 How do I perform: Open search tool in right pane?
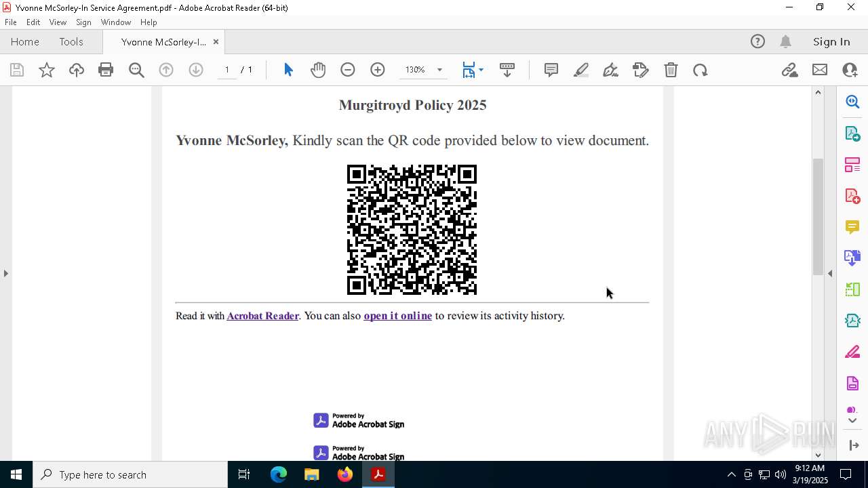pyautogui.click(x=852, y=102)
